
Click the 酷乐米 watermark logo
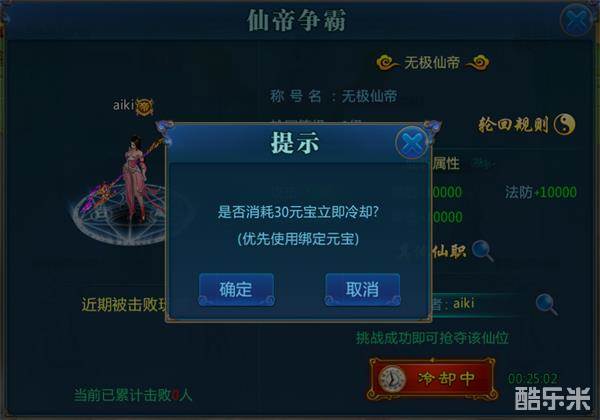553,399
